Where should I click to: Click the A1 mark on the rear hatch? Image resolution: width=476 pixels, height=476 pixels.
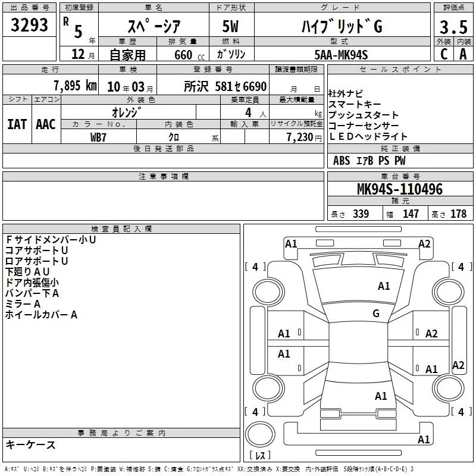pos(381,396)
